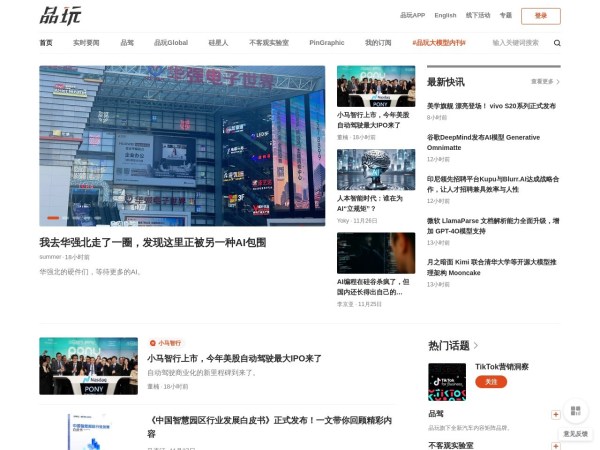Click the keyword search input field
The height and width of the screenshot is (450, 600).
click(515, 43)
